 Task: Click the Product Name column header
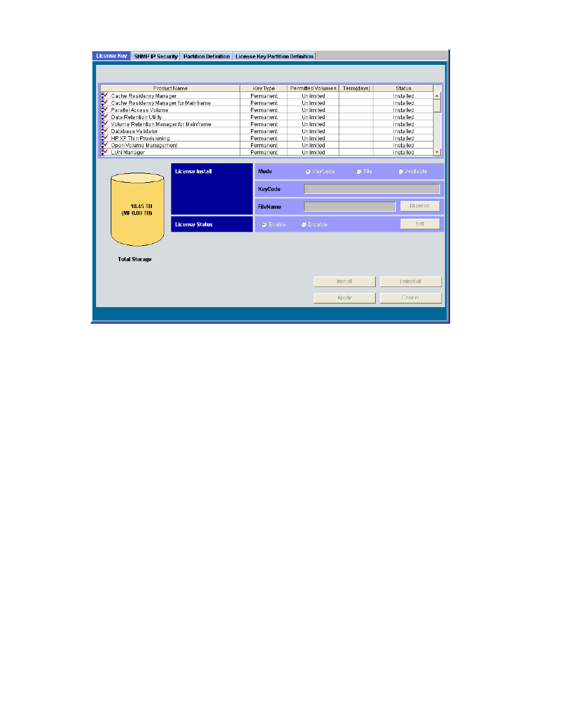point(170,88)
